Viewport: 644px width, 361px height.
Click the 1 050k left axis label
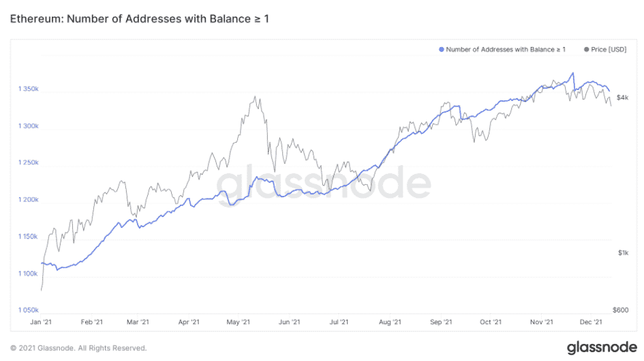point(28,310)
